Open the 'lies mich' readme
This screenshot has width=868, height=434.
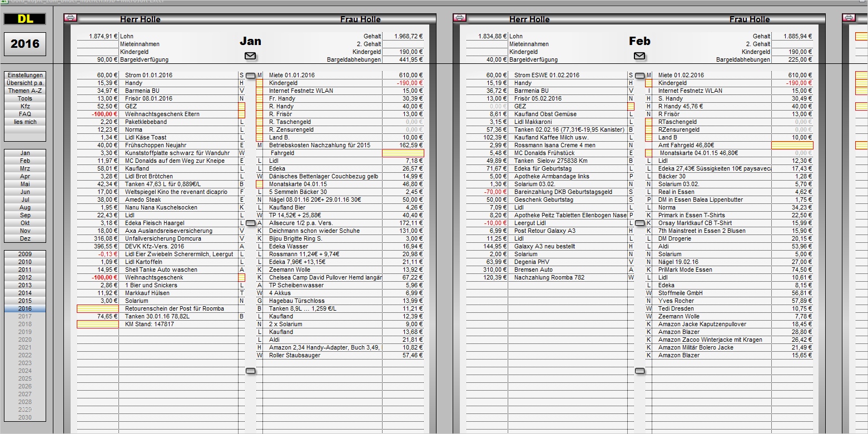(x=24, y=121)
